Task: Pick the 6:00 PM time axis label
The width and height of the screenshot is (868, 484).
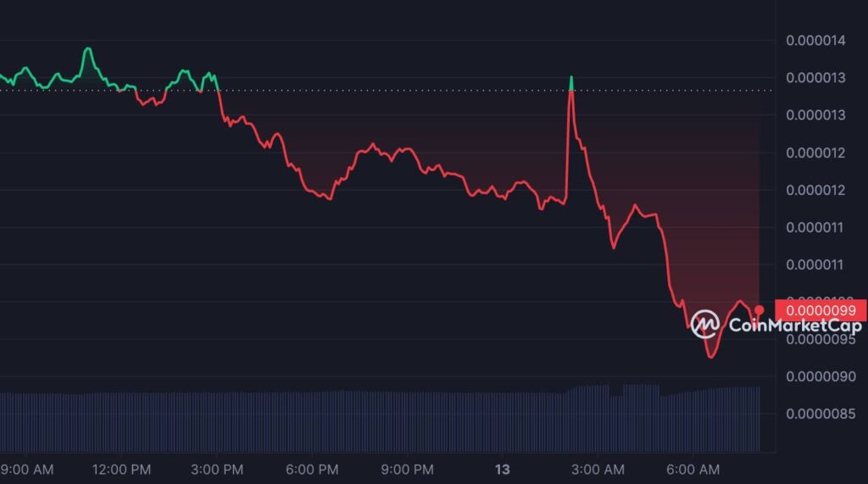Action: click(313, 469)
